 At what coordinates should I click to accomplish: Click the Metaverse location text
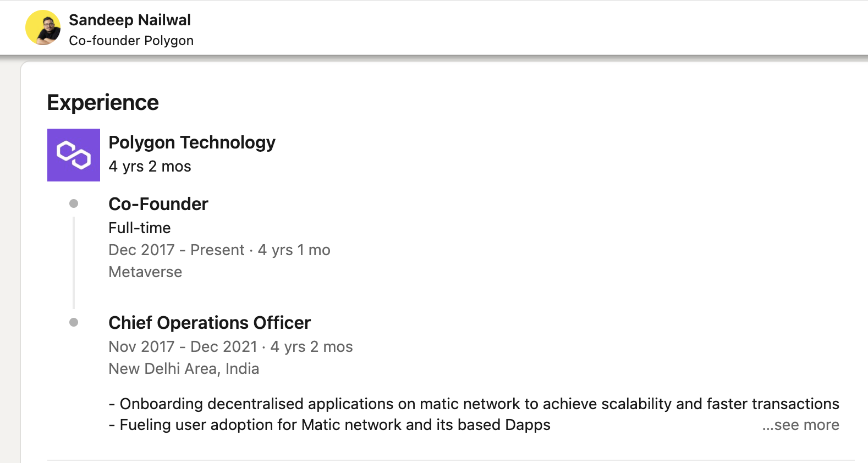tap(145, 272)
